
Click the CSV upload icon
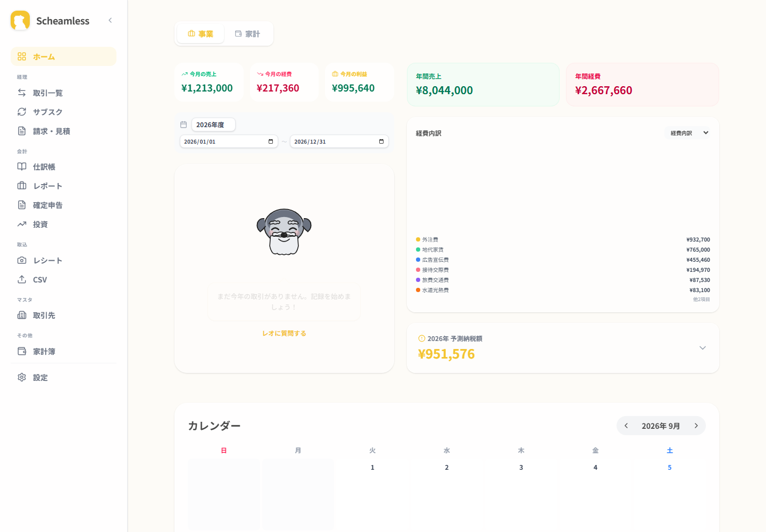tap(22, 279)
